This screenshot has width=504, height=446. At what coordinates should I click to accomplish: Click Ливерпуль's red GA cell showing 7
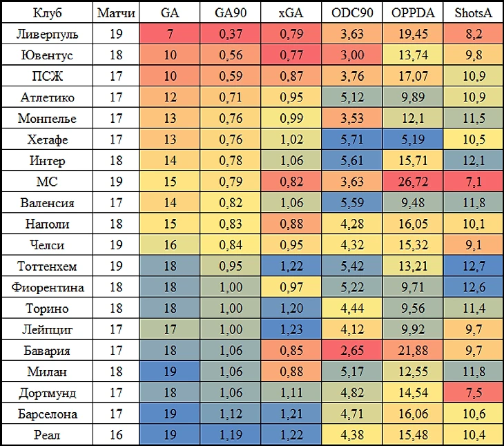(x=170, y=33)
